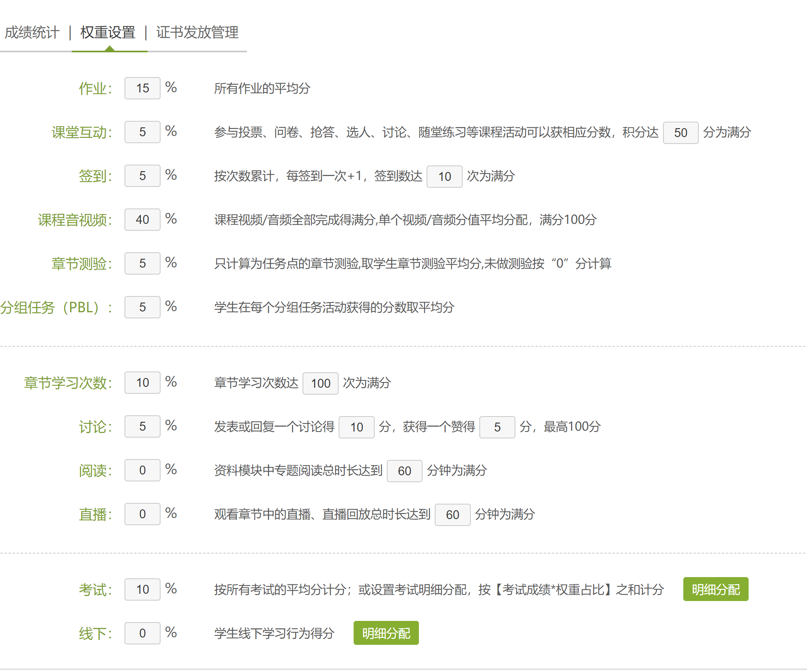Click the 章节测验 weight percentage field

(x=142, y=264)
